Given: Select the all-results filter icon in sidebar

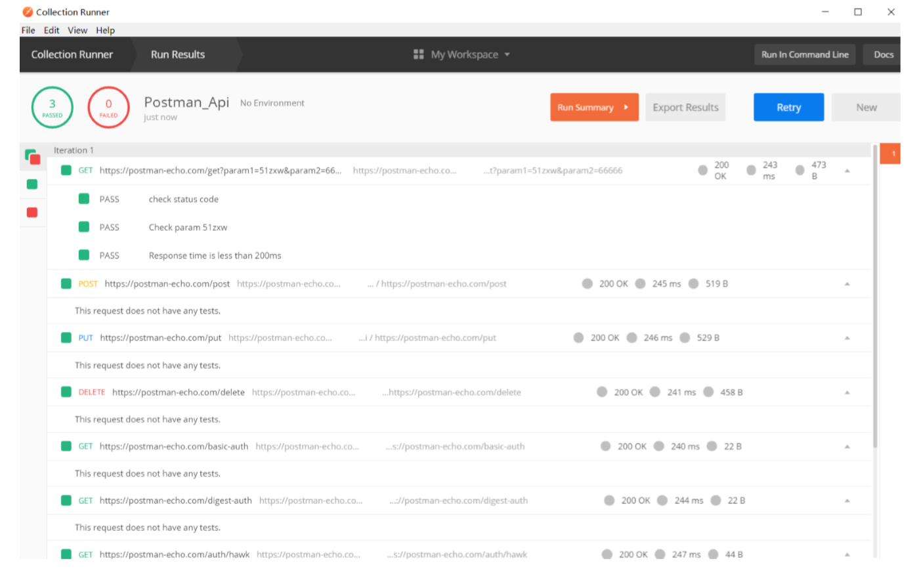Looking at the screenshot, I should (32, 157).
